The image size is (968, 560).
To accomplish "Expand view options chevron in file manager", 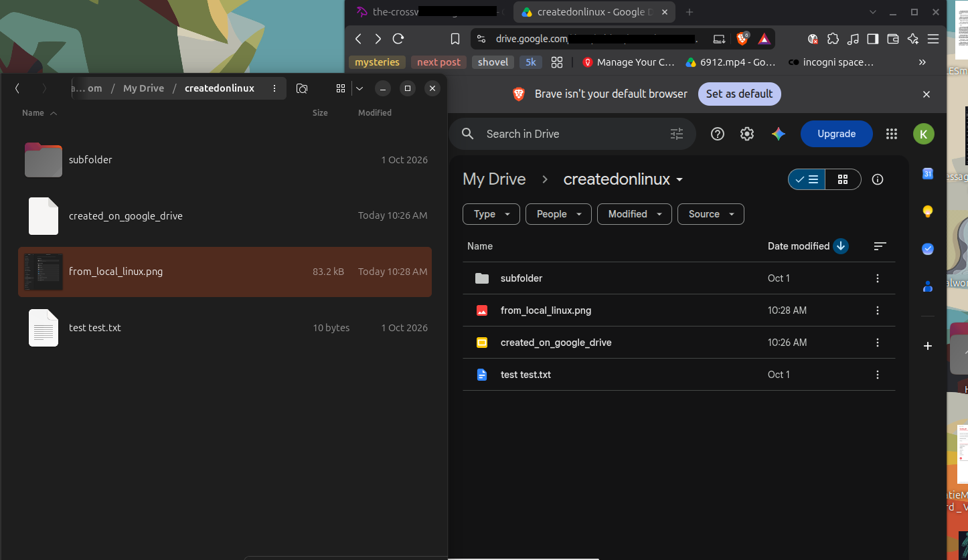I will point(359,88).
